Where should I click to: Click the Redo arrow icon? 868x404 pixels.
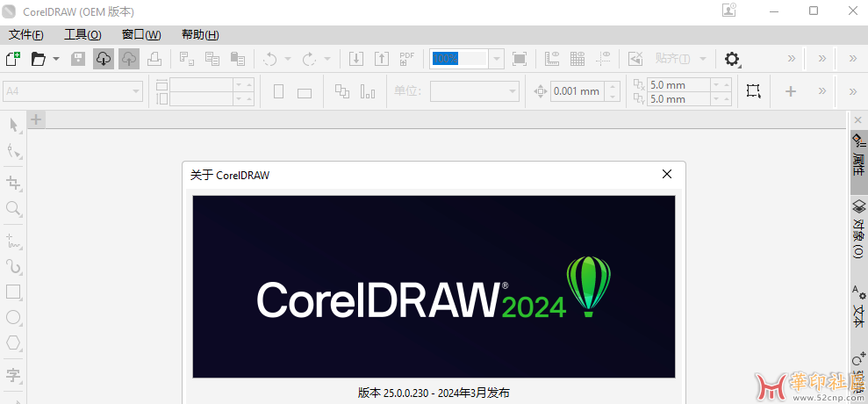pos(309,59)
